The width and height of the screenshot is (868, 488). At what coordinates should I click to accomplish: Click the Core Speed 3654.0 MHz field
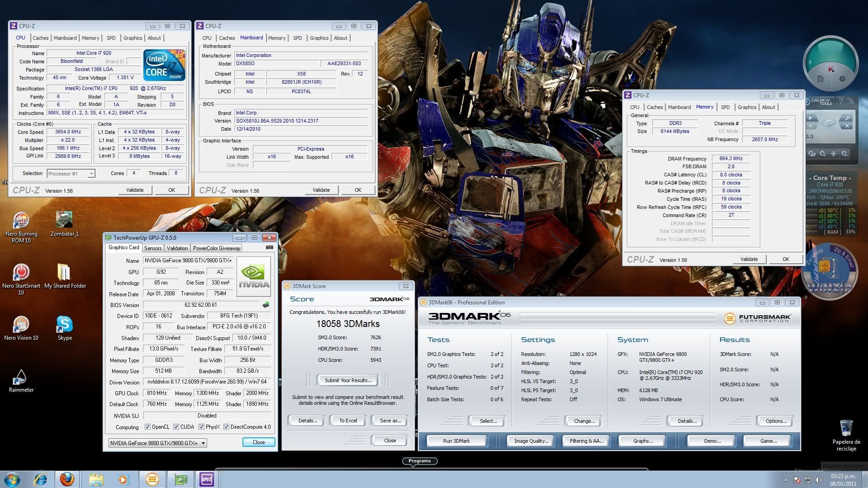tap(68, 132)
